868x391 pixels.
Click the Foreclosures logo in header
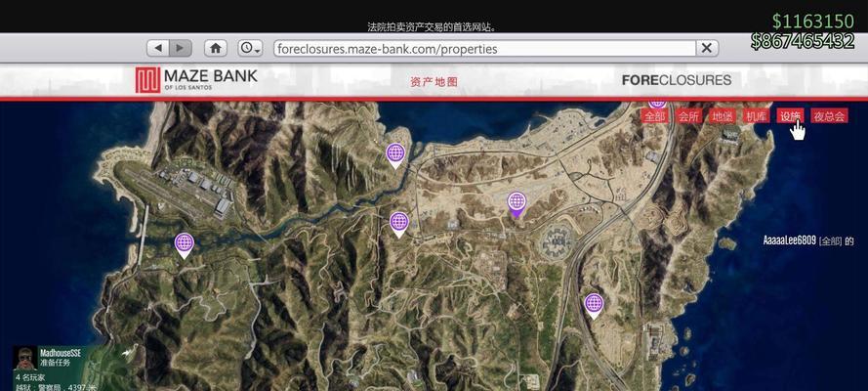click(677, 80)
